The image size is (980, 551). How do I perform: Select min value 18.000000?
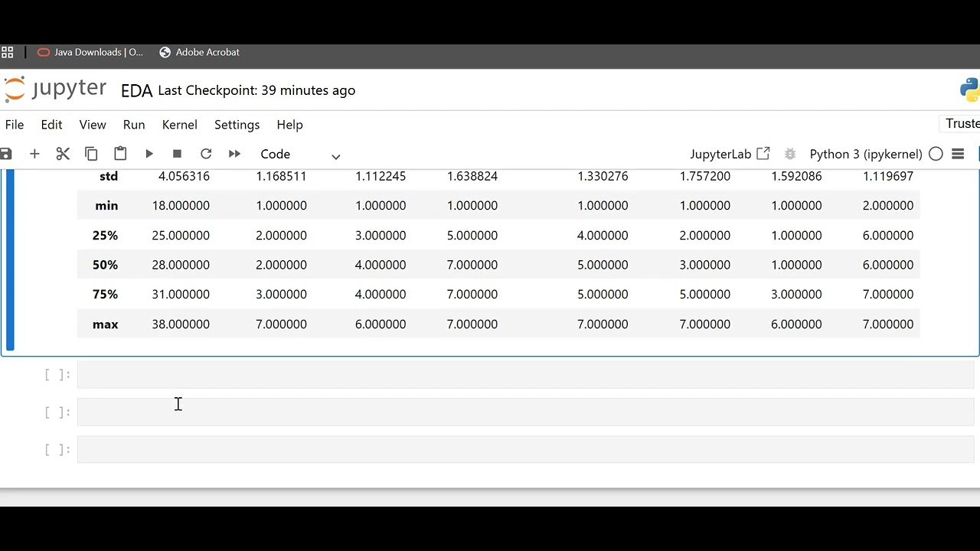[181, 205]
